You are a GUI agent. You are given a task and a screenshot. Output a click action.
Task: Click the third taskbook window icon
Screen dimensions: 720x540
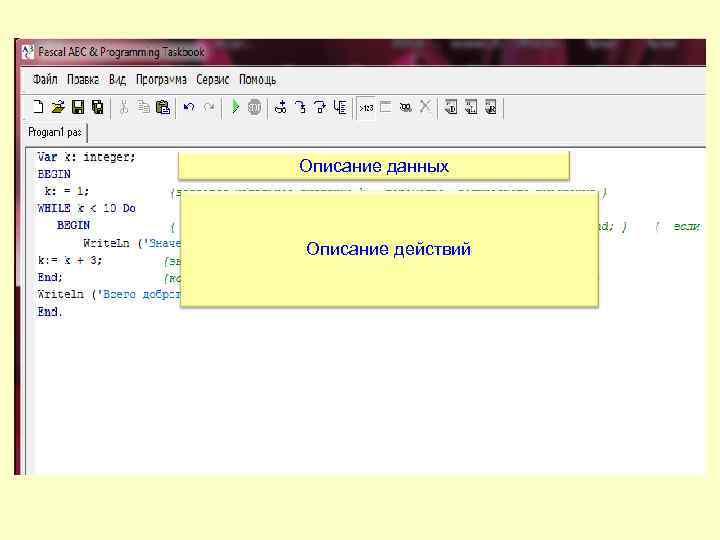(490, 107)
